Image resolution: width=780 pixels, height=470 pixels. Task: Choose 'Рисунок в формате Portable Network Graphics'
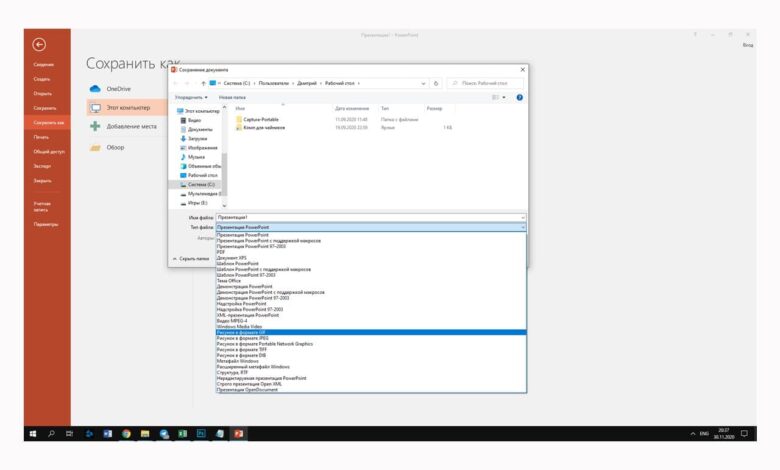click(371, 344)
